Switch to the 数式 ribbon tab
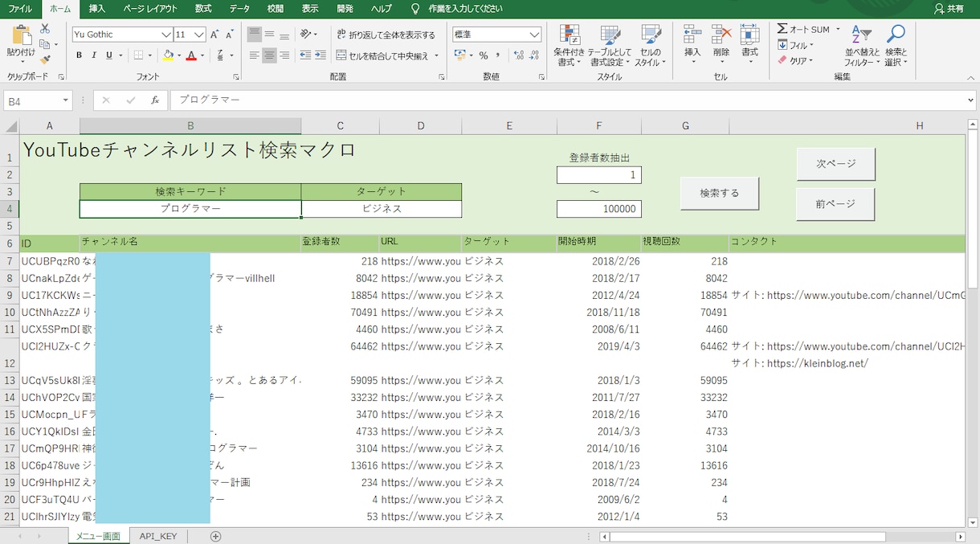The height and width of the screenshot is (544, 980). 203,9
